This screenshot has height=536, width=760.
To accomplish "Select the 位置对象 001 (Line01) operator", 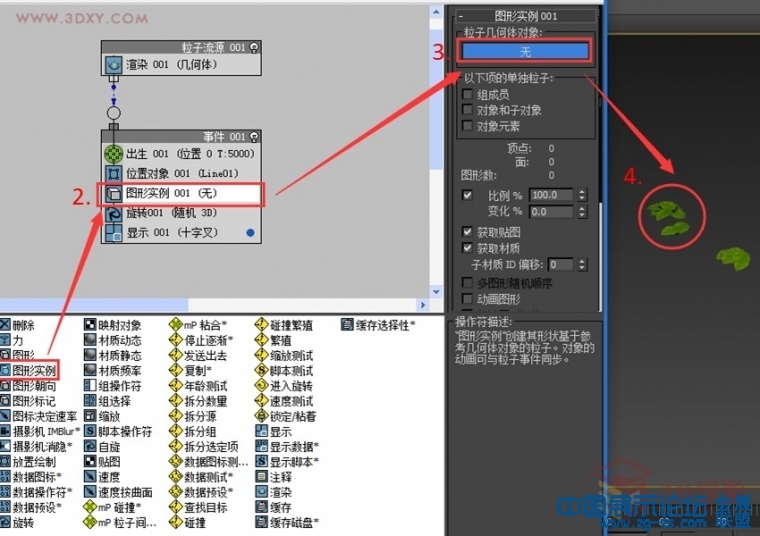I will pos(181,173).
